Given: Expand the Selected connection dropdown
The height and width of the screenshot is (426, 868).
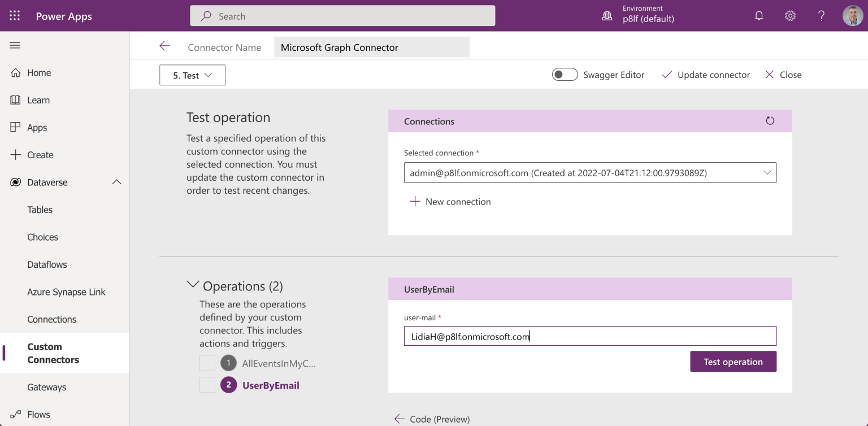Looking at the screenshot, I should [x=767, y=173].
